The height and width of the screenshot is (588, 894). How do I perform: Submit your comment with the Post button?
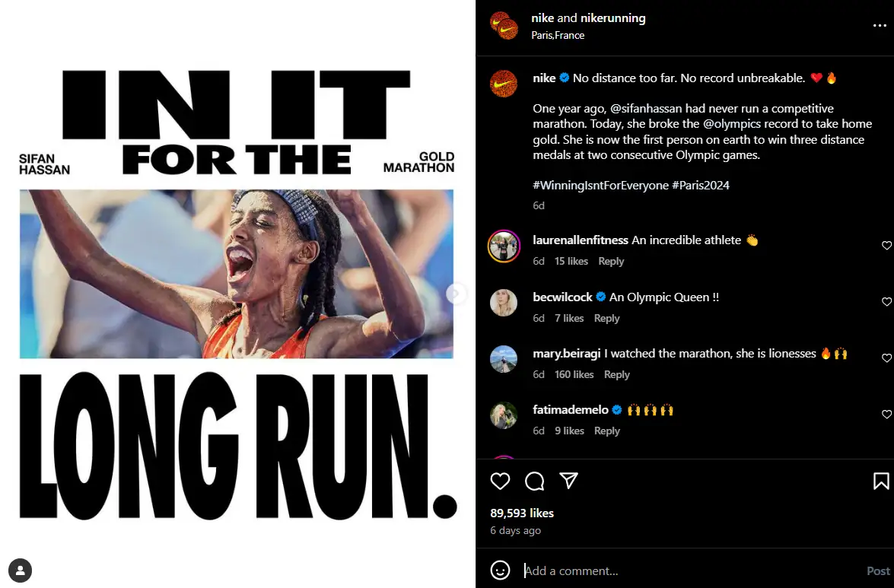pyautogui.click(x=877, y=571)
